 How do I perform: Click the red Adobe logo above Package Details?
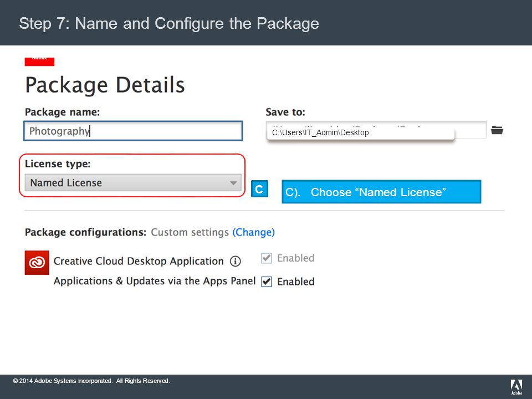point(39,62)
